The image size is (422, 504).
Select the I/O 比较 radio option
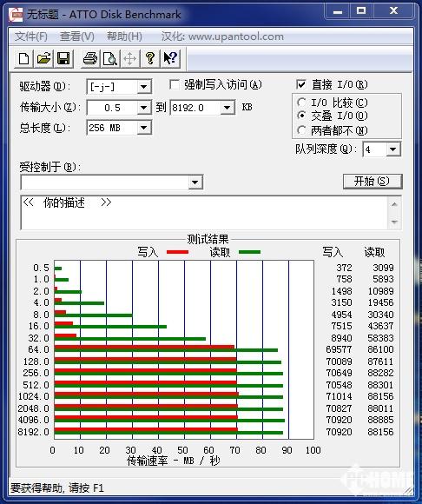(301, 103)
